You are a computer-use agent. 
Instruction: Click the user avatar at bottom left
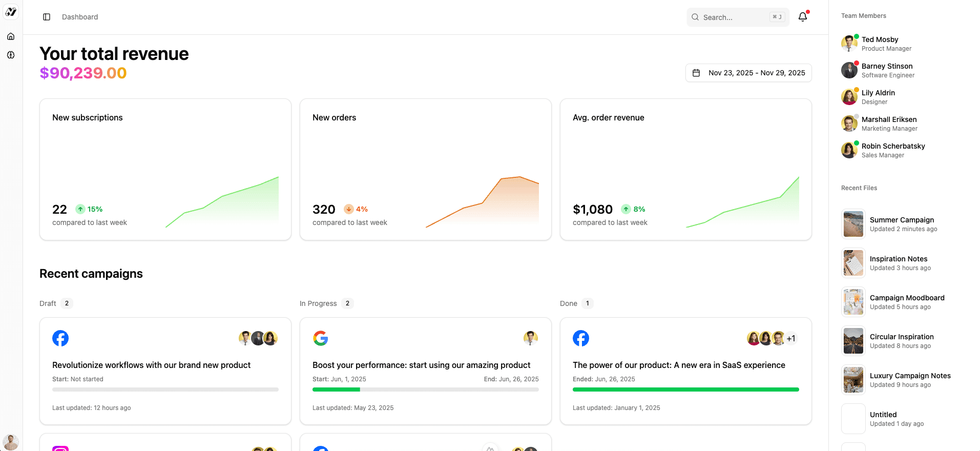[11, 442]
